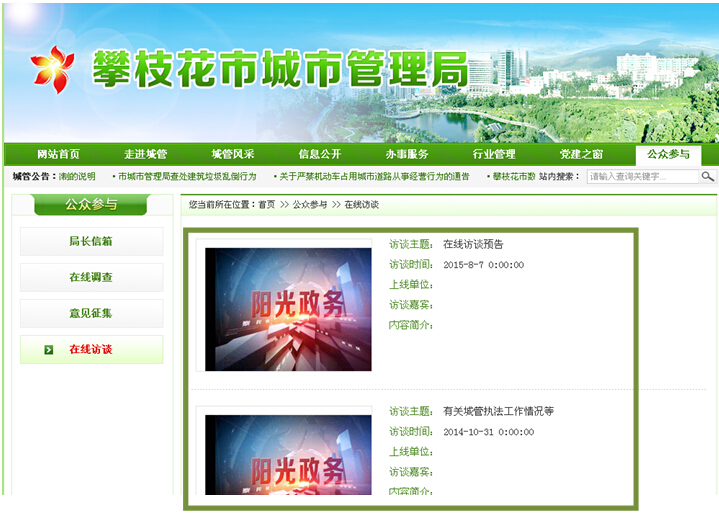This screenshot has height=517, width=719.
Task: Type in the site search field
Action: pos(641,177)
